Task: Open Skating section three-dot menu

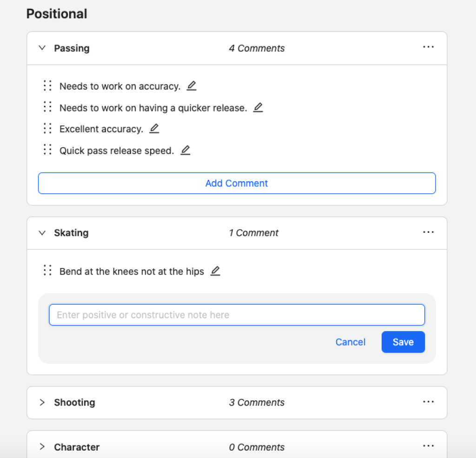Action: pyautogui.click(x=428, y=232)
